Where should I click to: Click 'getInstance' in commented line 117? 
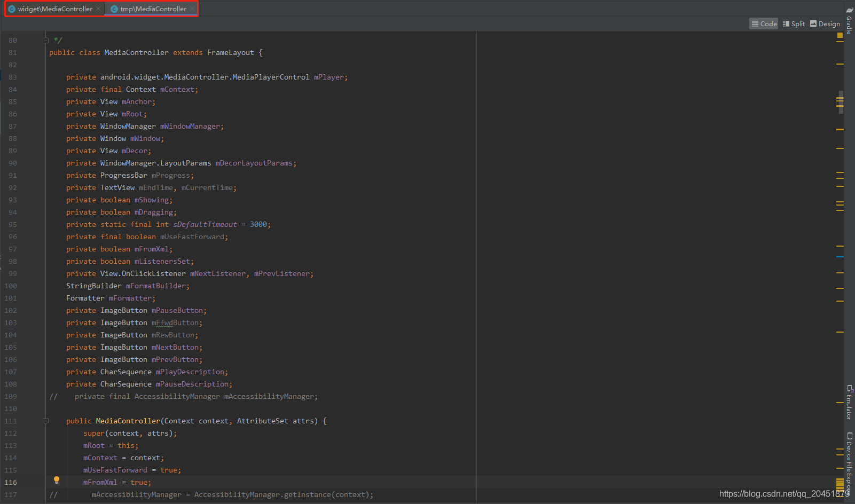[307, 494]
